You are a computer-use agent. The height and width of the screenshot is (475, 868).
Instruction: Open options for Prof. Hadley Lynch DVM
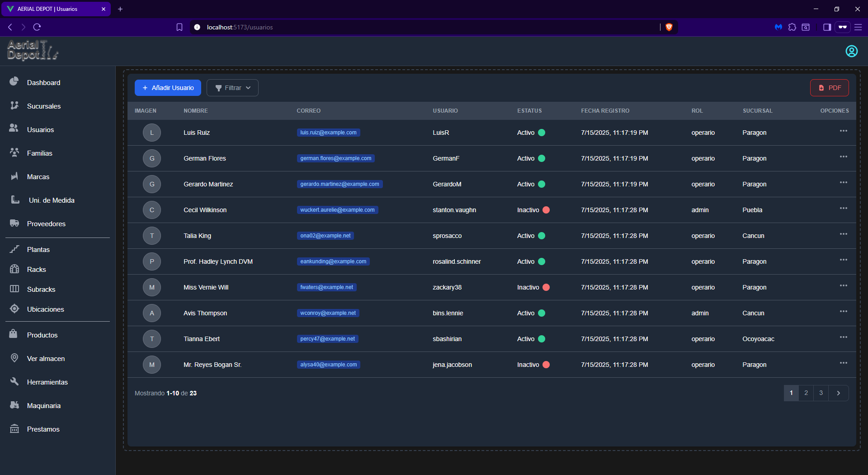click(x=843, y=260)
